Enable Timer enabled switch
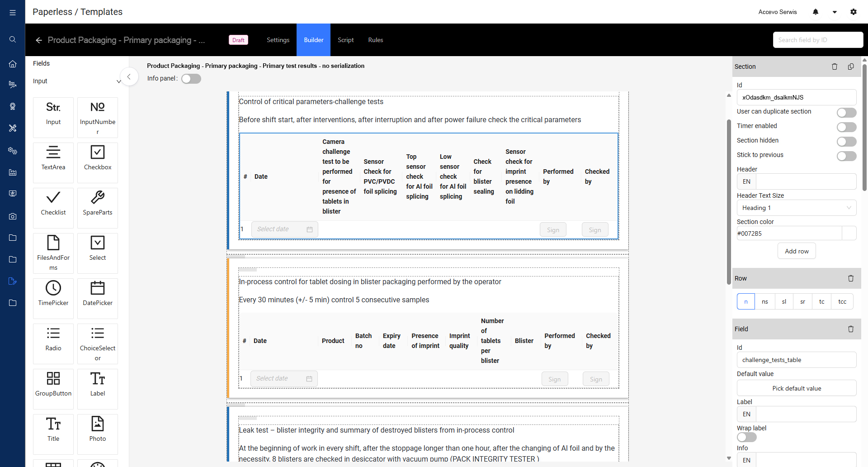Screen dimensions: 868x467 (846, 127)
